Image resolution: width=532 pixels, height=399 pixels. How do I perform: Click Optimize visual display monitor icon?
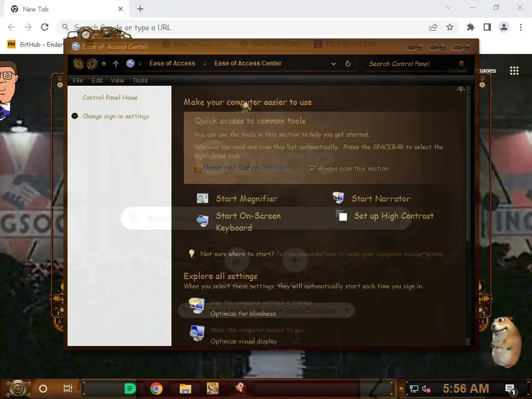click(x=197, y=333)
